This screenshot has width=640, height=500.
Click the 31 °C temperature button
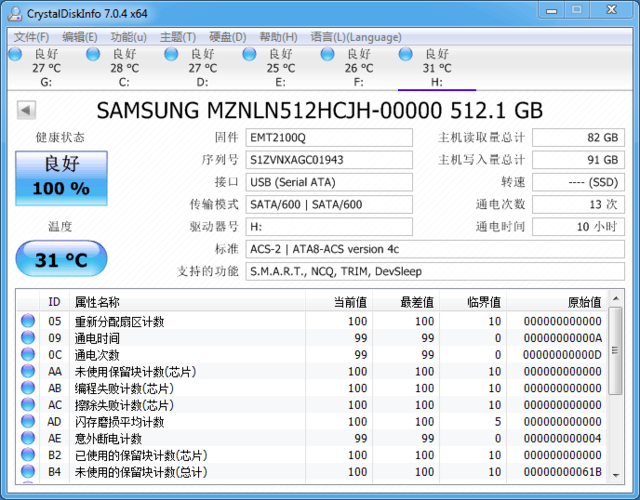(x=61, y=259)
